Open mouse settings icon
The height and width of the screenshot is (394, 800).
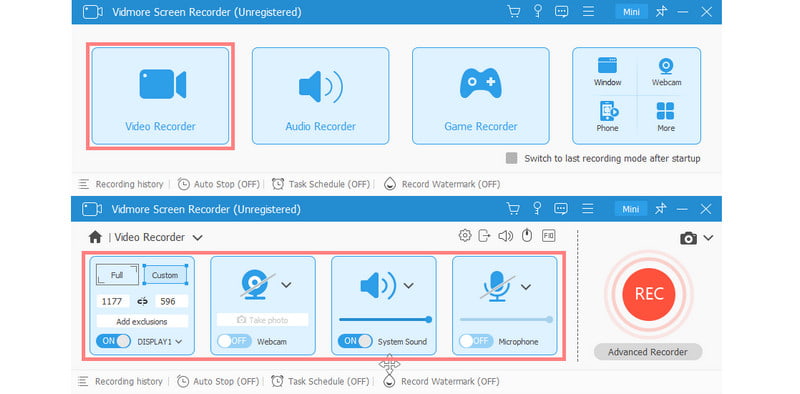point(527,235)
